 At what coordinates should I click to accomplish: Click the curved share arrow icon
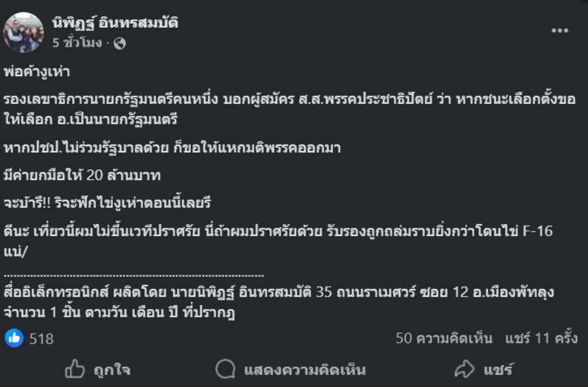tap(465, 370)
